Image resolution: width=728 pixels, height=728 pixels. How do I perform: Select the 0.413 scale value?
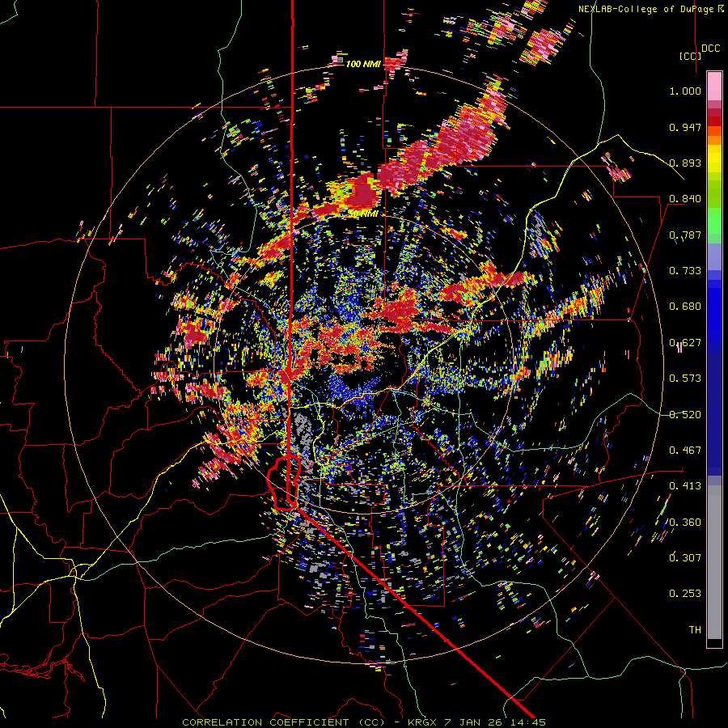pyautogui.click(x=685, y=486)
